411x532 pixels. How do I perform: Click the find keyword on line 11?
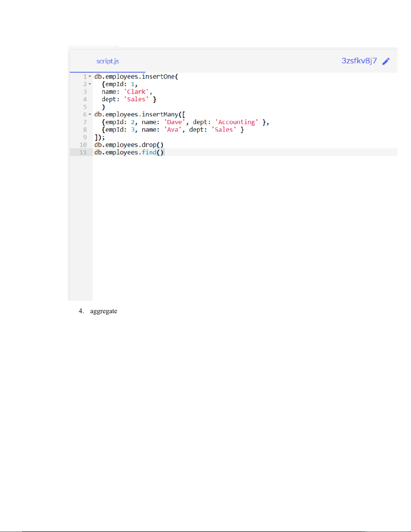click(149, 152)
